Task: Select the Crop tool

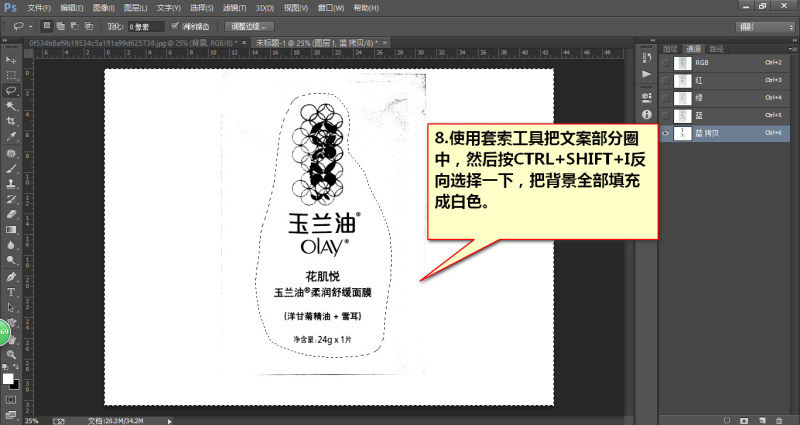Action: pos(11,121)
